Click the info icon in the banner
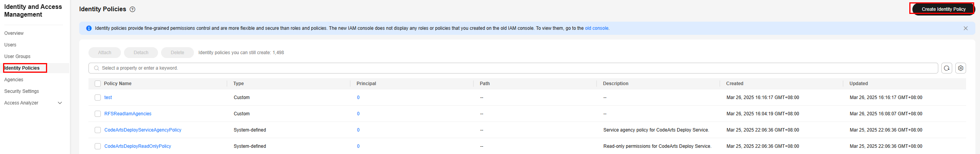 click(89, 28)
